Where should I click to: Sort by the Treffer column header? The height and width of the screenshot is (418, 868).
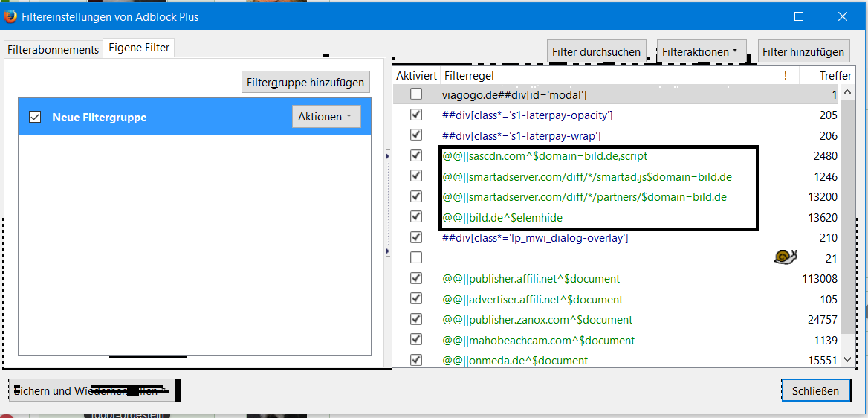(x=827, y=75)
